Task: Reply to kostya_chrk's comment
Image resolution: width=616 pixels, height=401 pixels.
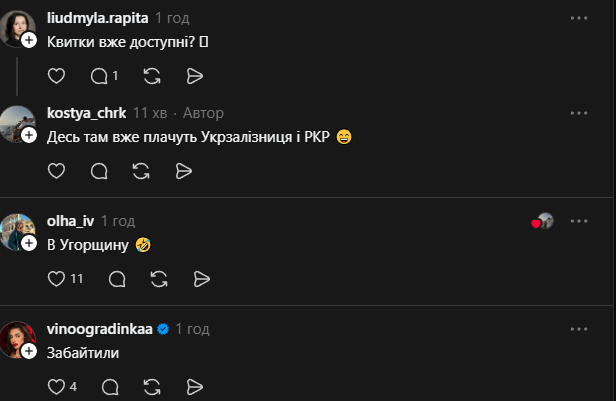Action: tap(99, 171)
